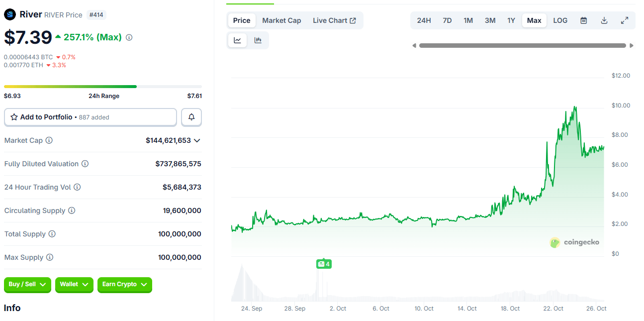The width and height of the screenshot is (644, 321).
Task: Click the info icon beside the 257.1% price change
Action: tap(129, 37)
